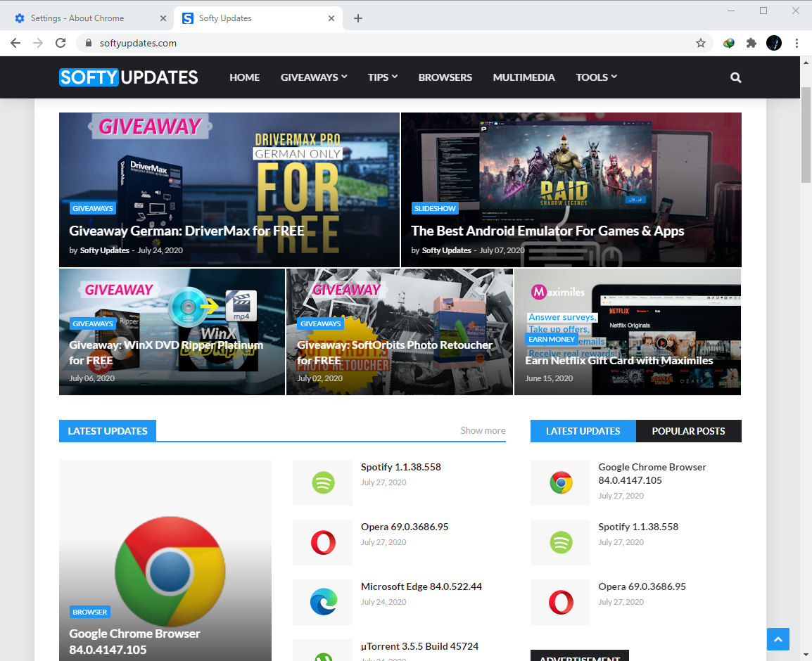The width and height of the screenshot is (812, 661).
Task: Open µTorrent 3.5.5 Build 45724 post
Action: (419, 646)
